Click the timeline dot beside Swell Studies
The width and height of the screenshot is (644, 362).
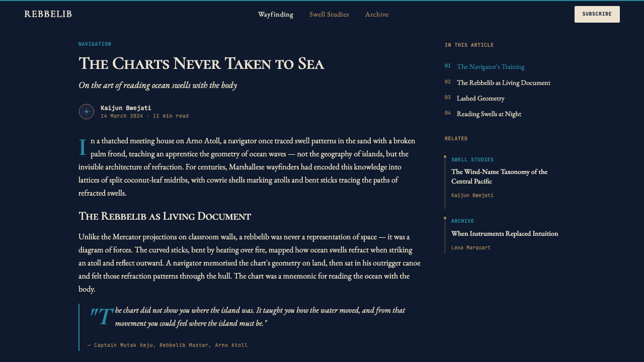pos(445,157)
